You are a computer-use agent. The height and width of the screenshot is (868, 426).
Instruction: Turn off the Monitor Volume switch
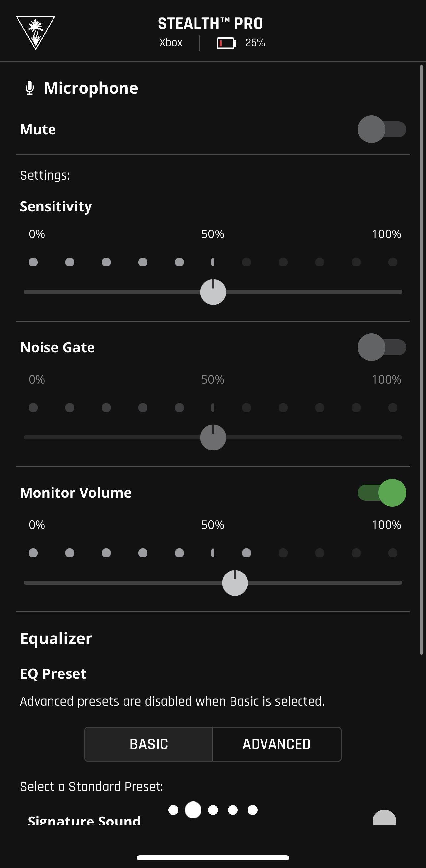(x=381, y=493)
